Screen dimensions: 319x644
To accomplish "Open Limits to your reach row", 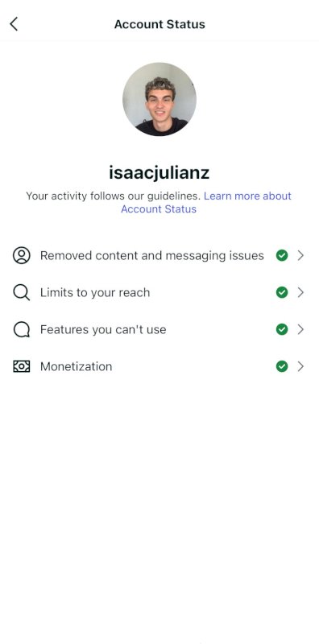I will click(159, 292).
